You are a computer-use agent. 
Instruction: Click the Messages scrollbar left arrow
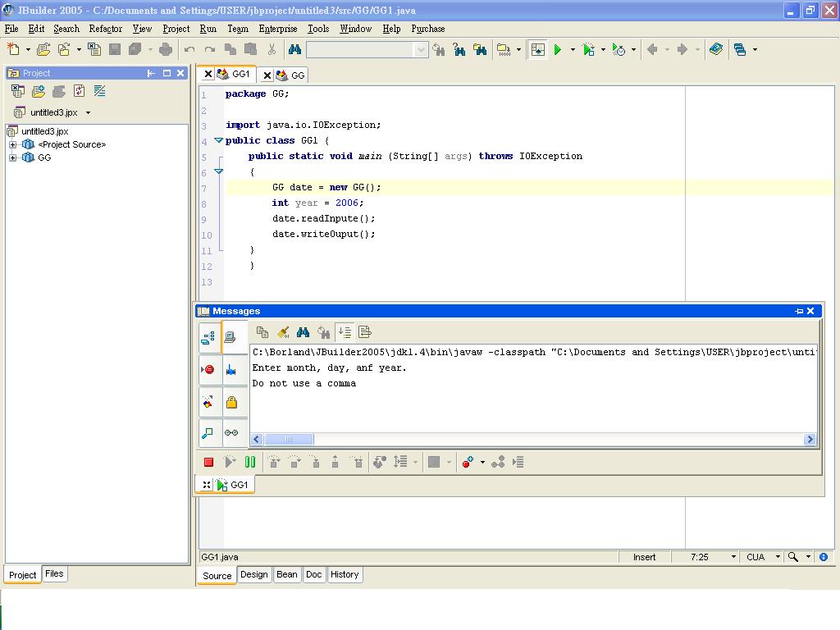(x=257, y=440)
